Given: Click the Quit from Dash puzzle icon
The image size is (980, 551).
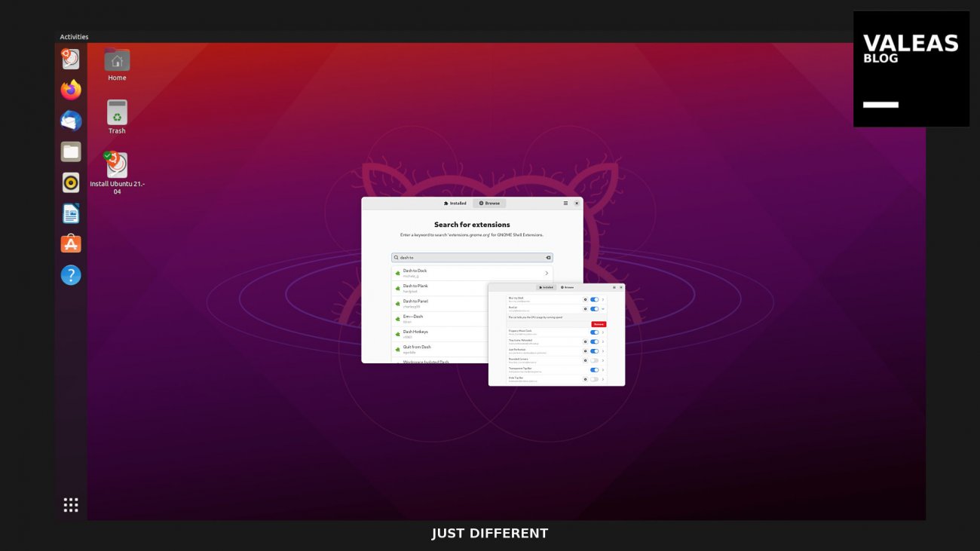Looking at the screenshot, I should click(x=397, y=349).
